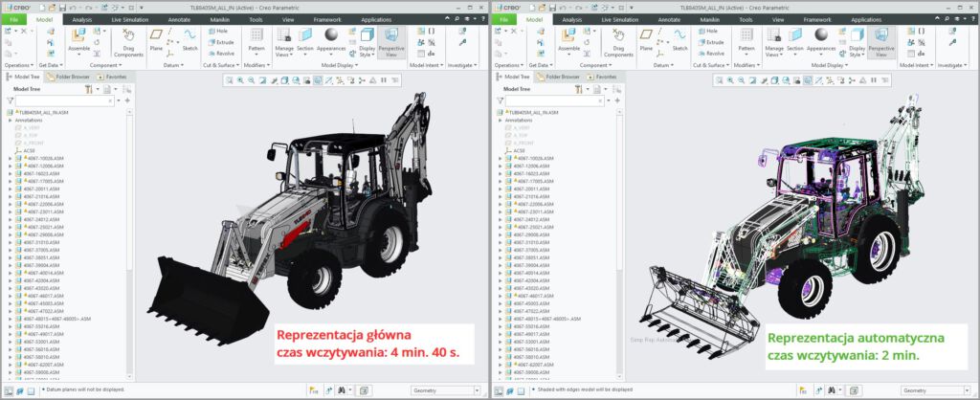Expand Annotations node in left model tree
This screenshot has height=400, width=980.
coord(10,120)
